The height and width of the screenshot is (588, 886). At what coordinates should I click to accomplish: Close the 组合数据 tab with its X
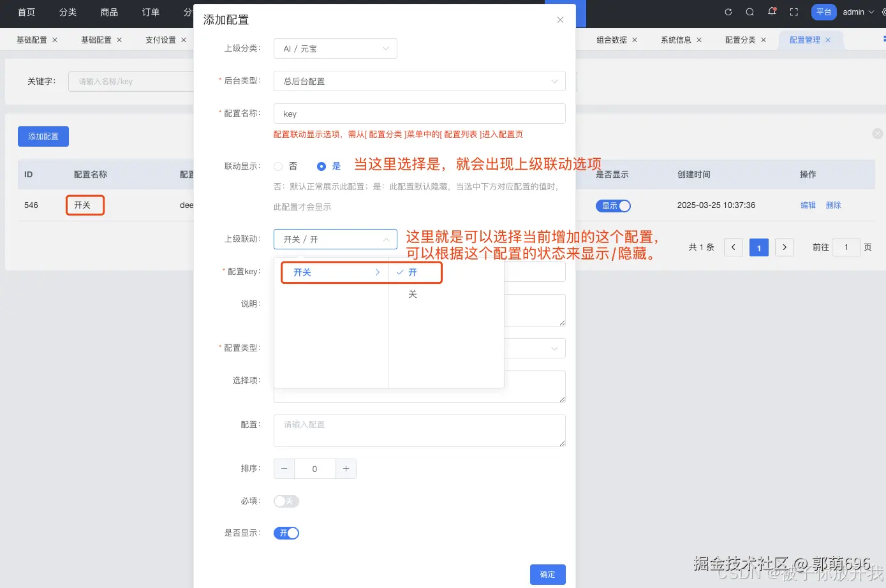pos(635,40)
